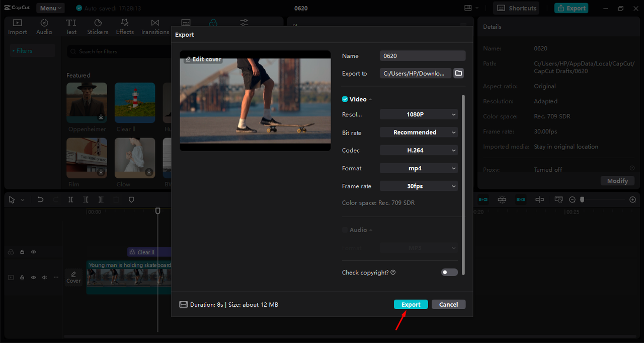Image resolution: width=644 pixels, height=343 pixels.
Task: Open main track more options dots
Action: pos(56,278)
